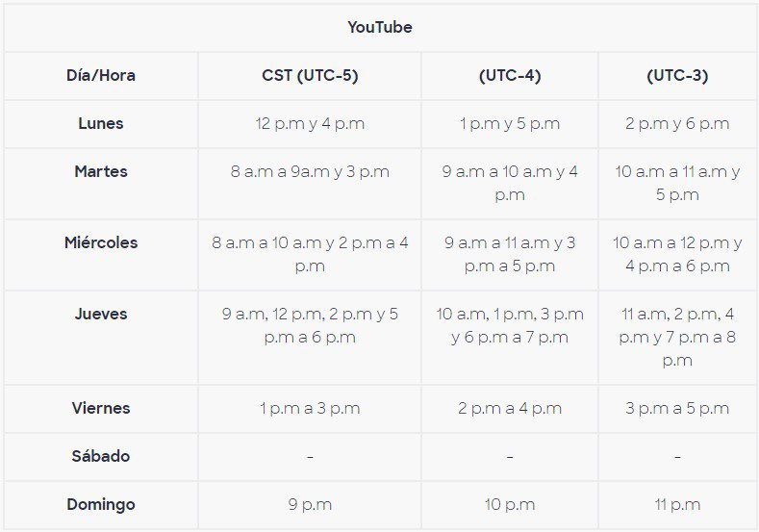759x532 pixels.
Task: Click the Domingo cell reading 9 p.m
Action: point(310,505)
